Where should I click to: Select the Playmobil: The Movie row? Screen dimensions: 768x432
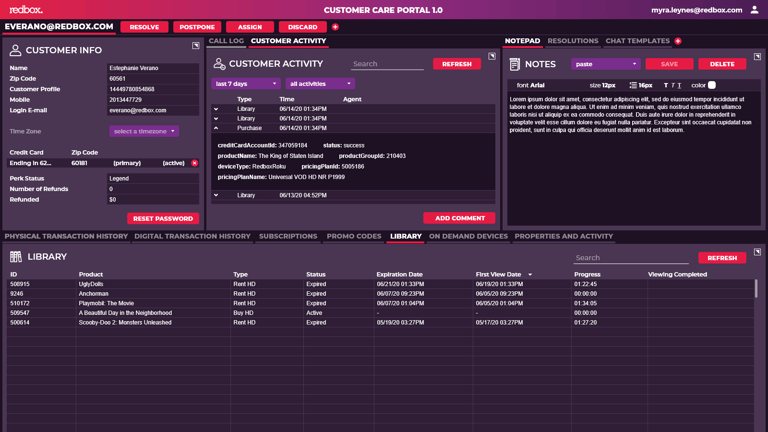381,303
